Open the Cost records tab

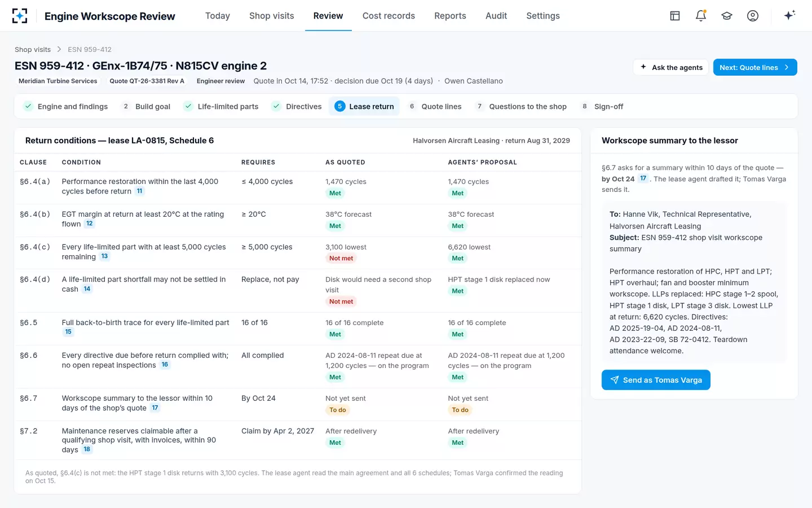389,16
